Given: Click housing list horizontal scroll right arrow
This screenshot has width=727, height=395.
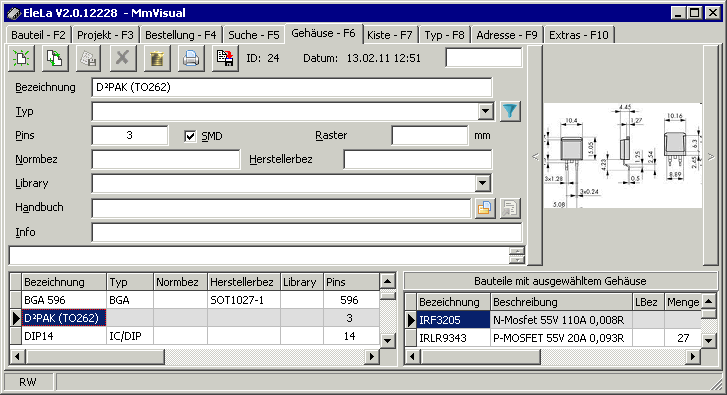Looking at the screenshot, I should [x=371, y=357].
